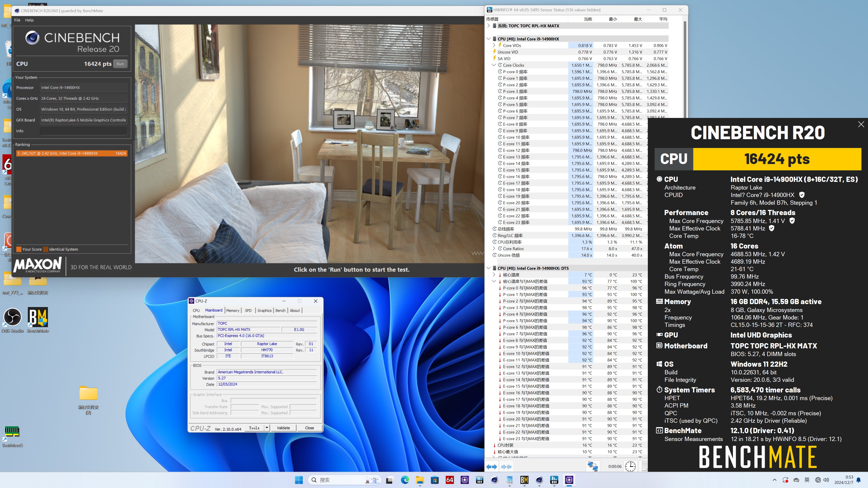Click the Validate button in CPU-Z
The image size is (868, 488).
pos(283,428)
